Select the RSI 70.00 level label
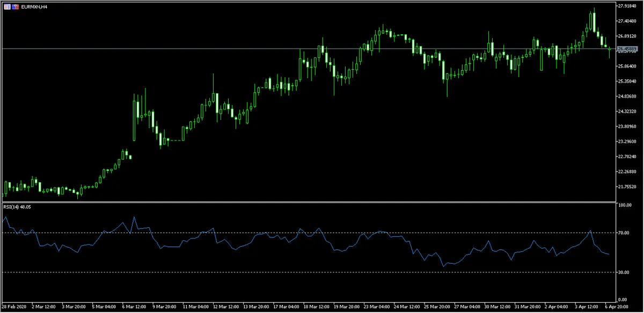 point(625,233)
